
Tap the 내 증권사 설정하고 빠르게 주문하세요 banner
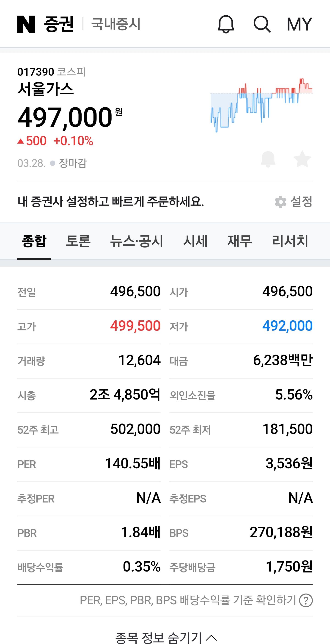[x=111, y=202]
